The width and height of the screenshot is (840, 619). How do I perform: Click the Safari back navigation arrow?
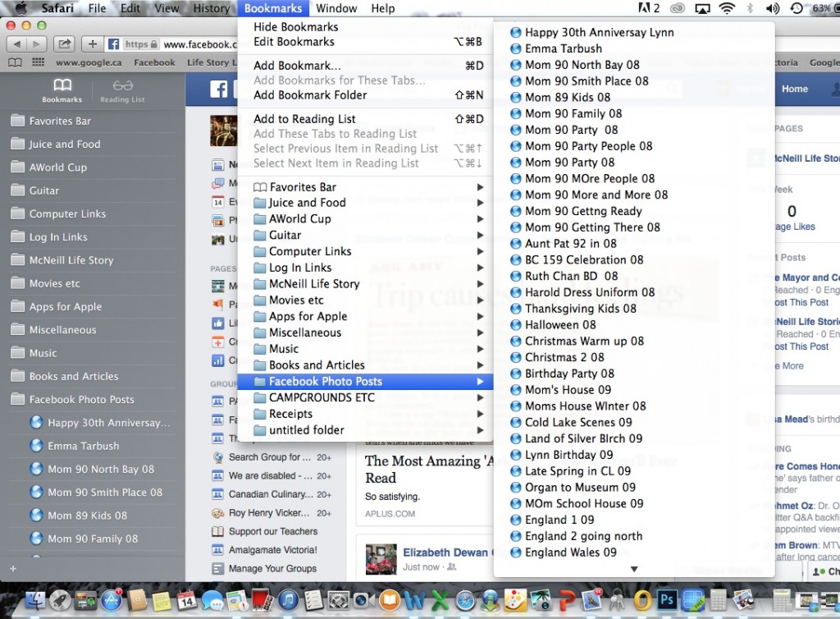coord(17,44)
